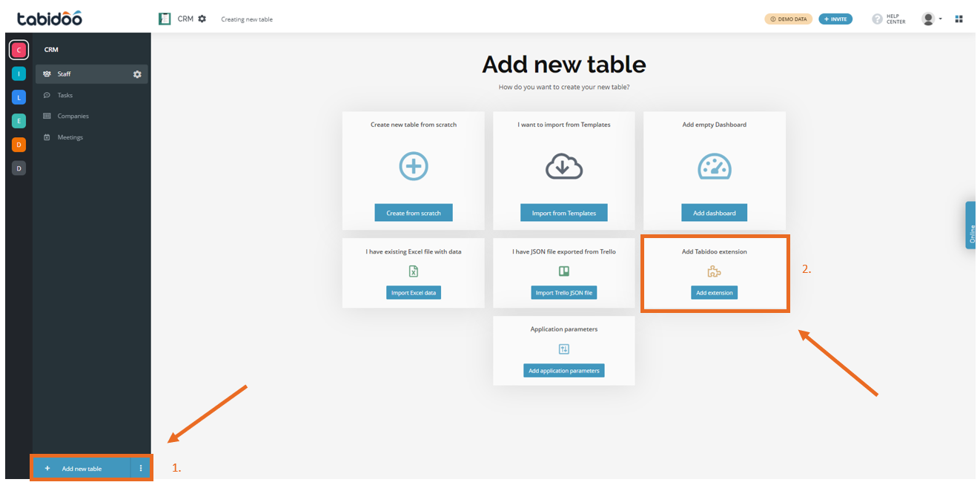Open the Meetings table in sidebar

point(92,137)
